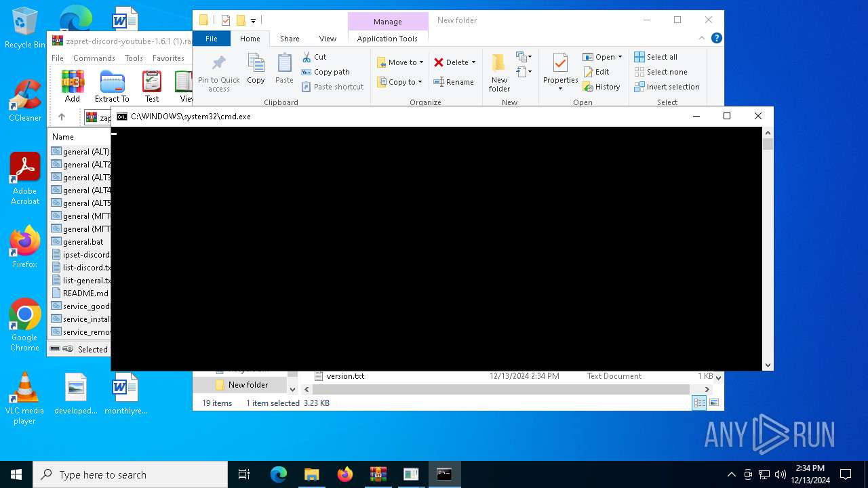Open the Recycle Bin desktop icon
Screen dimensions: 868x488
pos(24,28)
